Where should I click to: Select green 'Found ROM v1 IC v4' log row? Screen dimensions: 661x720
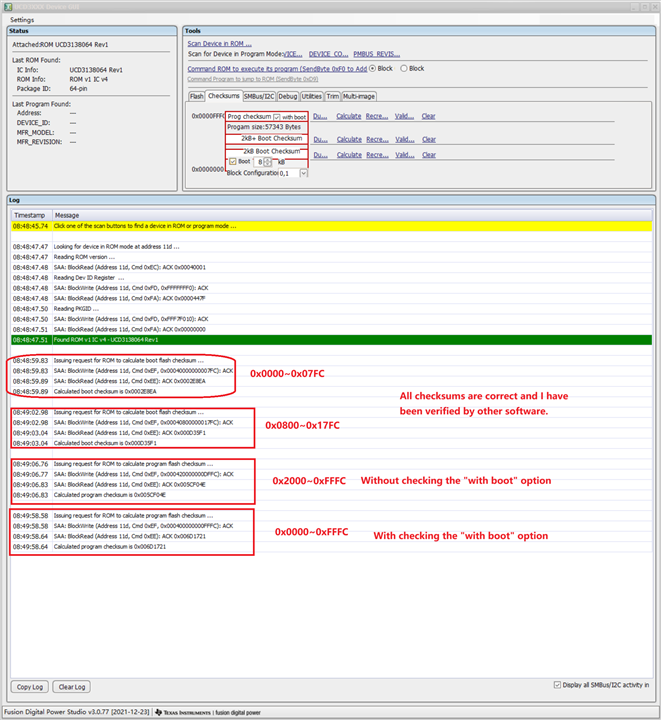tap(331, 340)
